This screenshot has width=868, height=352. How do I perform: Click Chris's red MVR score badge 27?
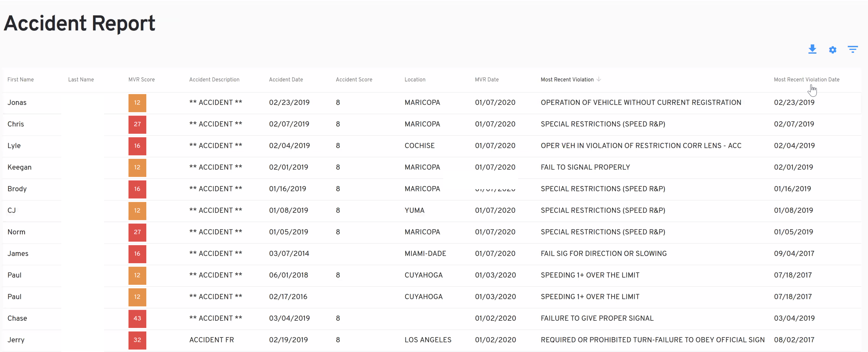point(137,124)
